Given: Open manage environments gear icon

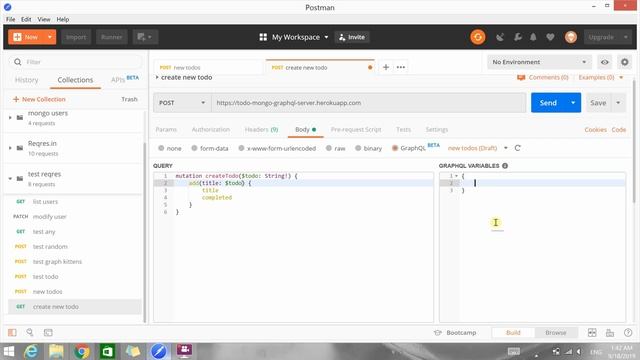Looking at the screenshot, I should tap(624, 62).
